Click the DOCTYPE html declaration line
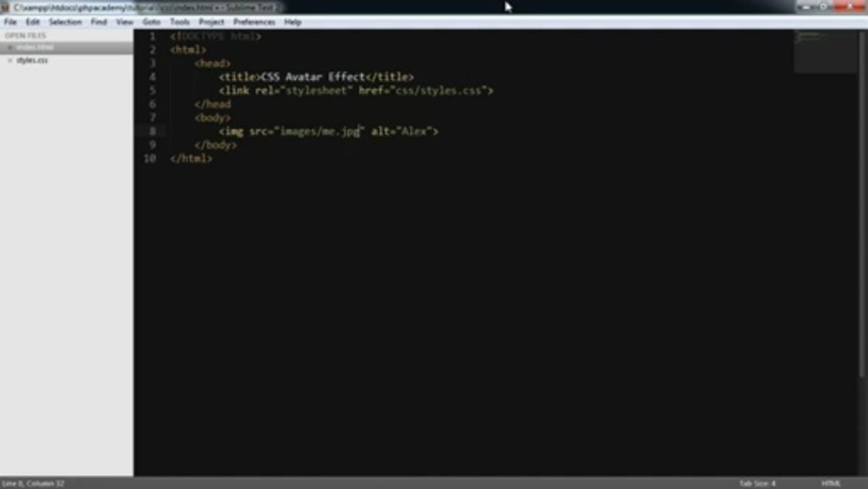 (216, 36)
